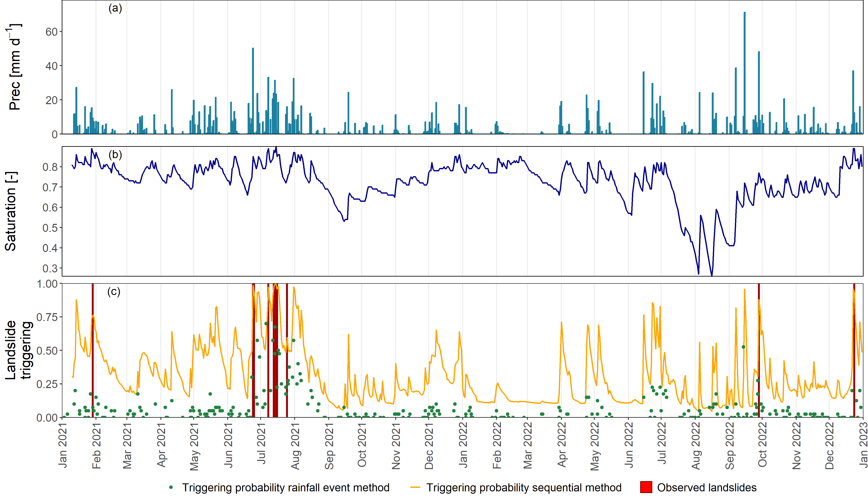Click the 0.5 tick on Saturation axis

point(50,228)
